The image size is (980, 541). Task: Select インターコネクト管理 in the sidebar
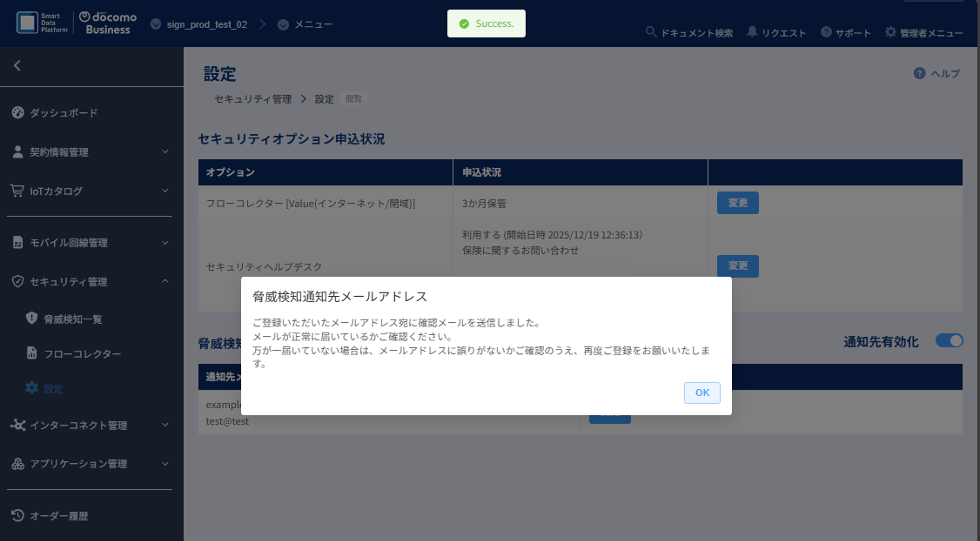tap(79, 425)
